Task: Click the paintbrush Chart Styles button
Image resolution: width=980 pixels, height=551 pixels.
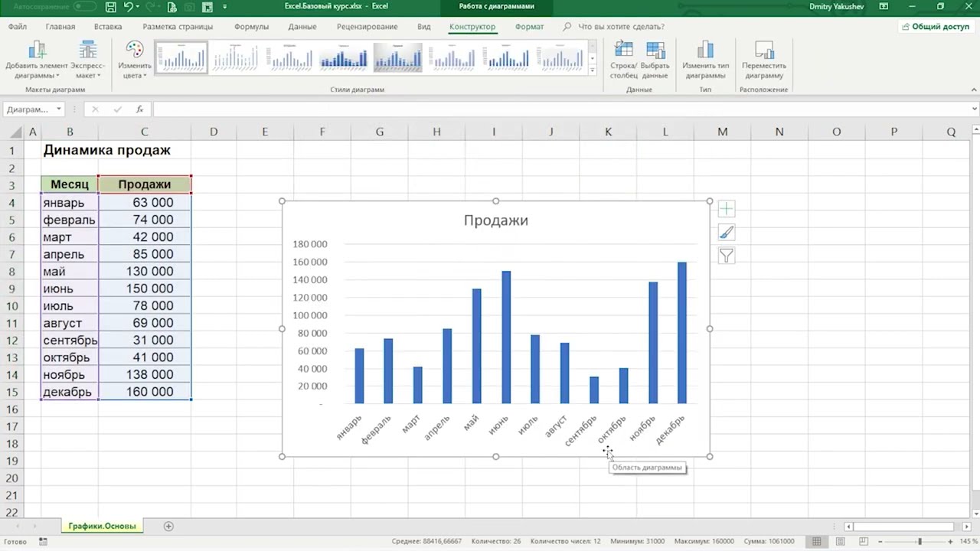Action: tap(726, 233)
